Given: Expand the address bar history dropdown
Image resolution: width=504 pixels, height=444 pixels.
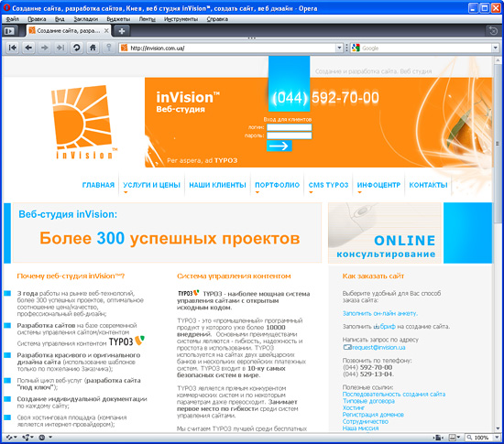Looking at the screenshot, I should pyautogui.click(x=339, y=49).
